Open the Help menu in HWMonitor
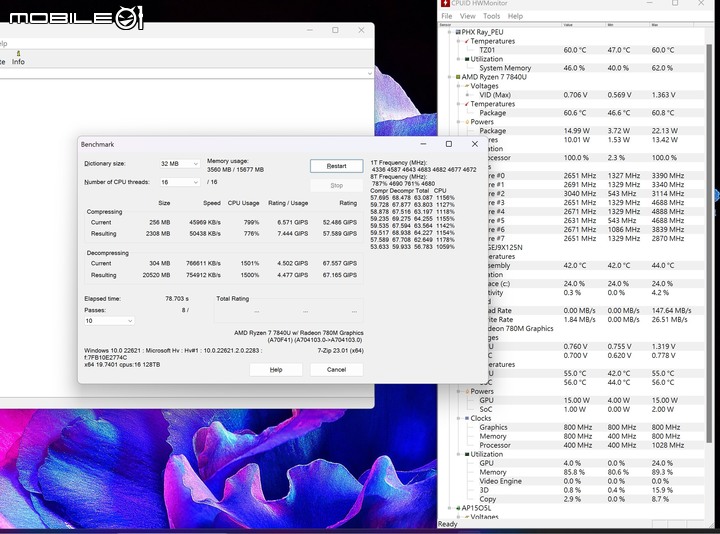Screen dimensions: 720x534 (x=515, y=16)
